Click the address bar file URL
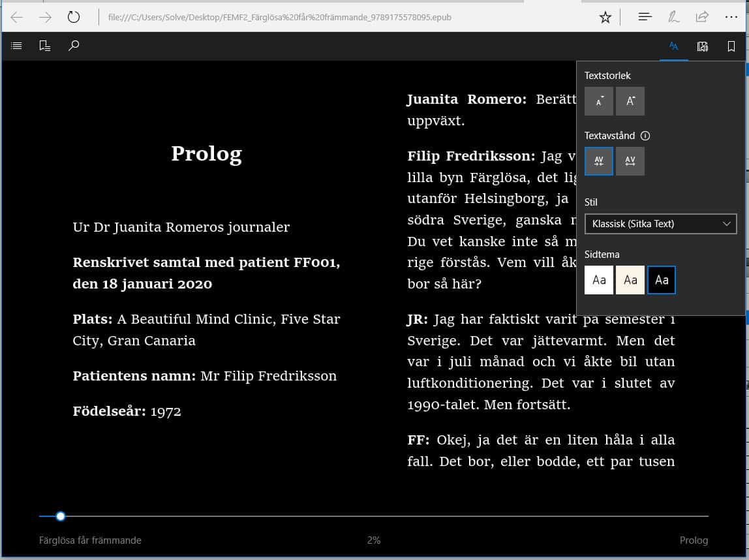Screen dimensions: 749x560 point(279,17)
